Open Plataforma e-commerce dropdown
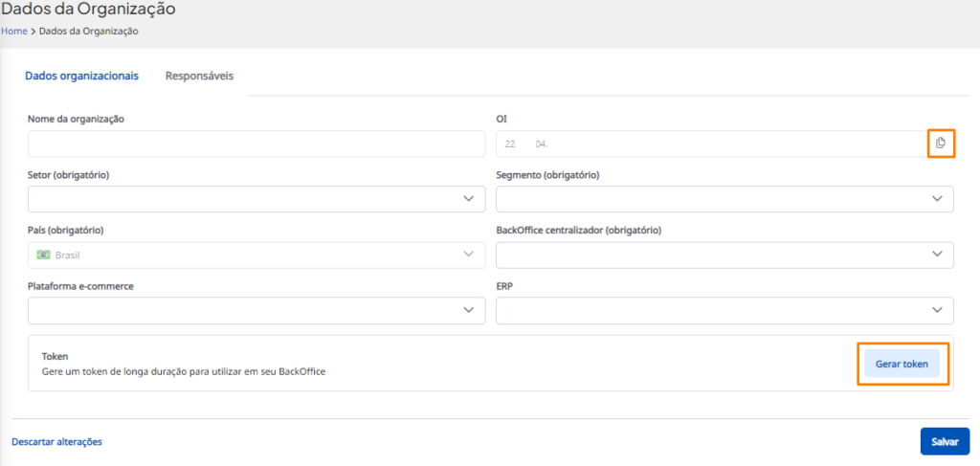The width and height of the screenshot is (980, 466). tap(256, 310)
